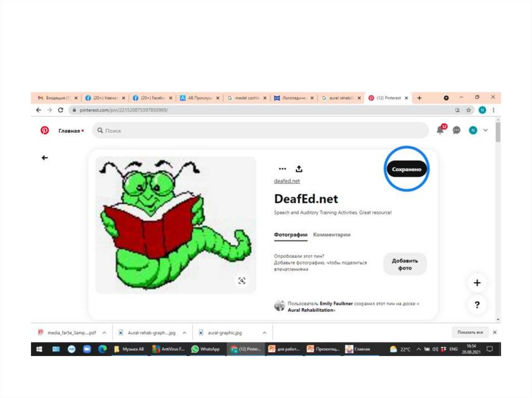Bookmark this page with star icon
532x398 pixels.
point(469,110)
